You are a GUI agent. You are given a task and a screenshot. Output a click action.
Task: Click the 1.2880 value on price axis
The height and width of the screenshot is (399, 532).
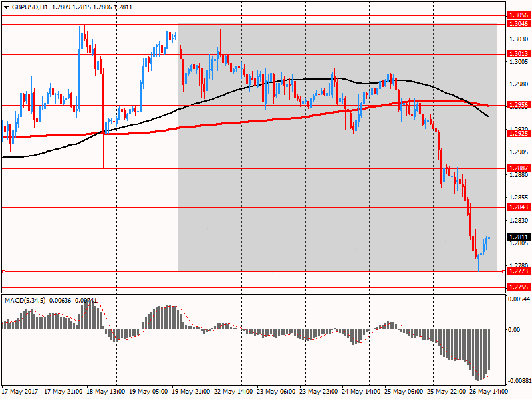(519, 175)
